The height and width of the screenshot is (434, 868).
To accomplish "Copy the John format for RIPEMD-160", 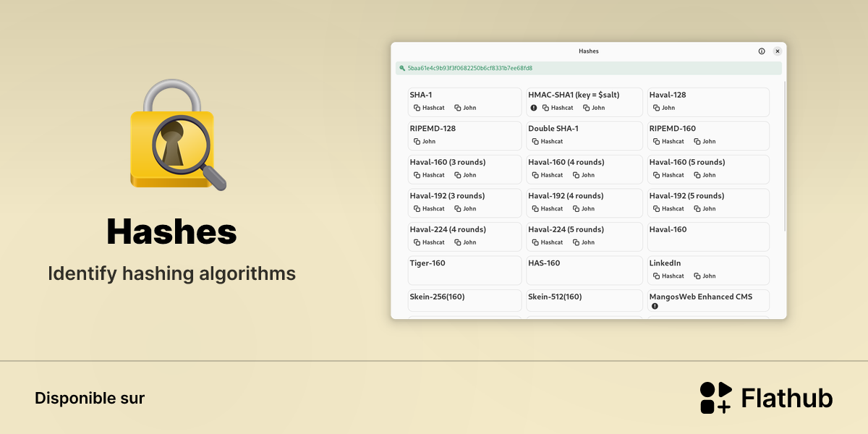I will tap(705, 142).
